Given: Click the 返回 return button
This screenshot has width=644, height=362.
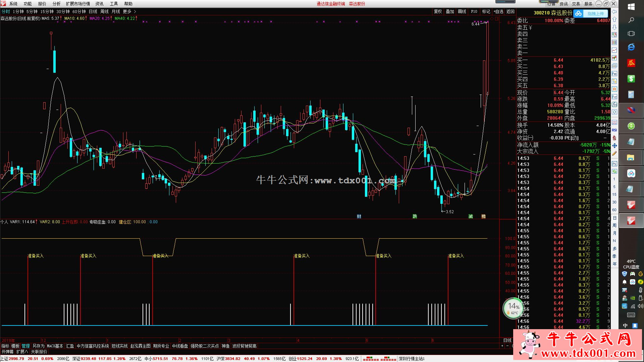Looking at the screenshot, I should pos(510,11).
